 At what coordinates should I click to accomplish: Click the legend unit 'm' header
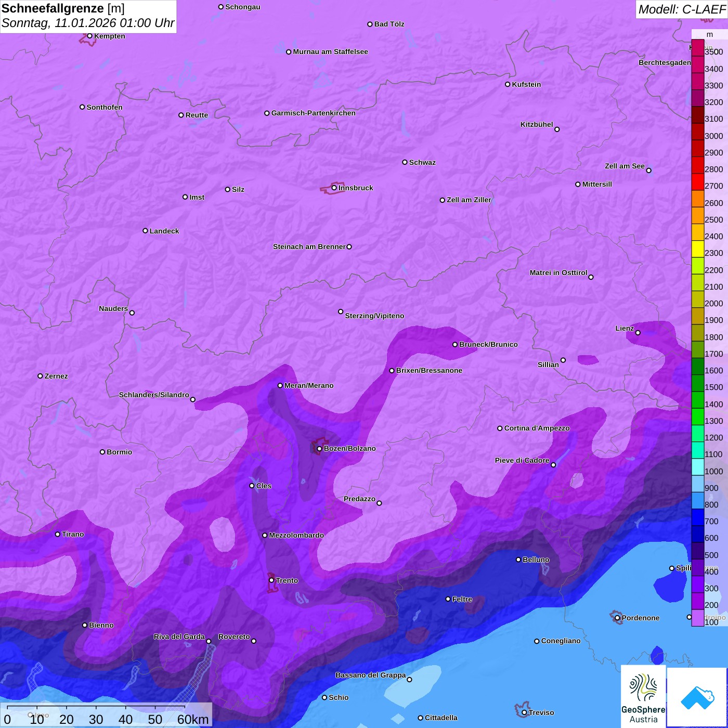[x=709, y=34]
